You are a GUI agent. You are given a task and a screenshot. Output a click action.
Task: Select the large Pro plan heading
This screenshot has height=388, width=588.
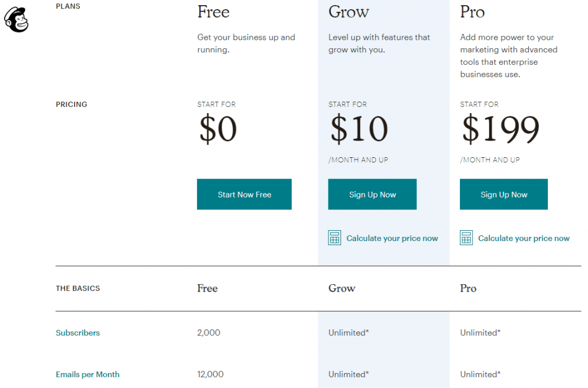(x=473, y=11)
